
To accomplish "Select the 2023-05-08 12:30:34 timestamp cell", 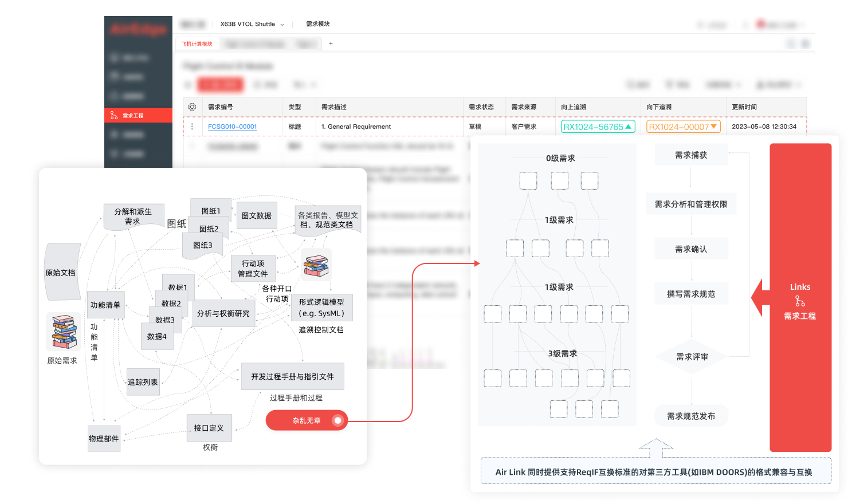I will click(764, 127).
